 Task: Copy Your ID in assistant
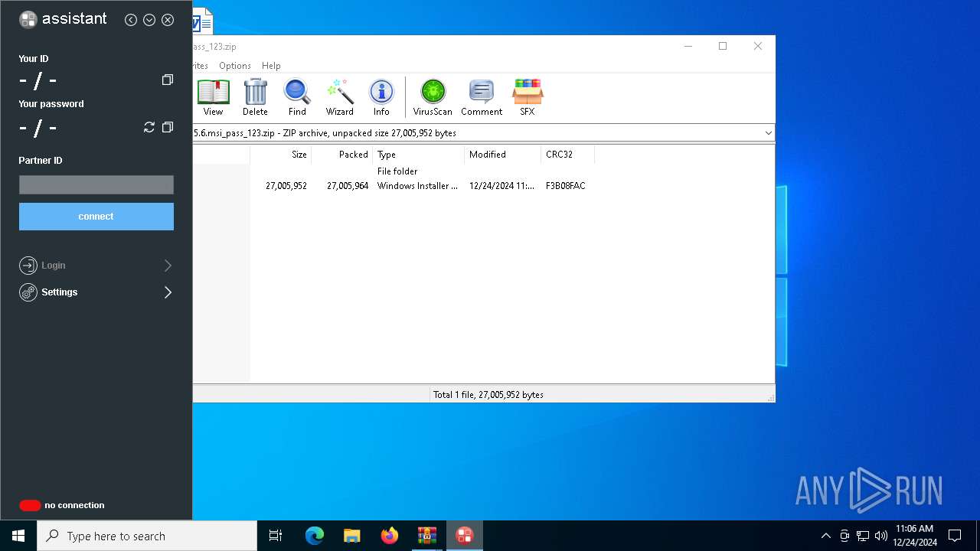(x=168, y=80)
